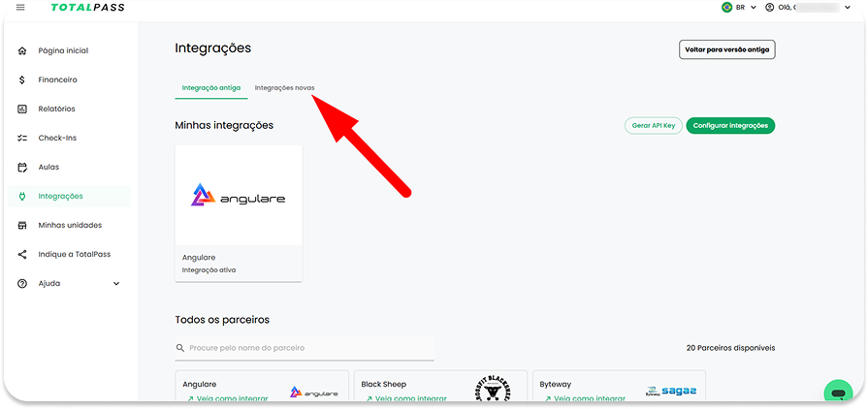Click the Integrações plug icon
Screen dimensions: 868x409
(x=22, y=197)
